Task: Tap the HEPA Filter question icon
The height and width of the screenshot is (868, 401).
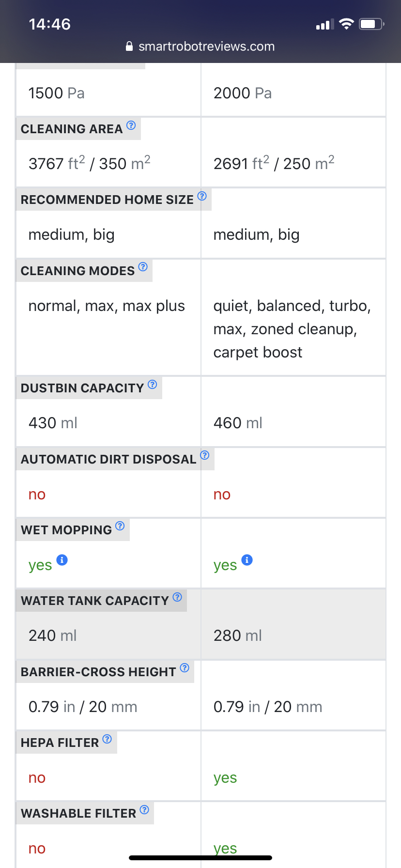Action: click(108, 739)
